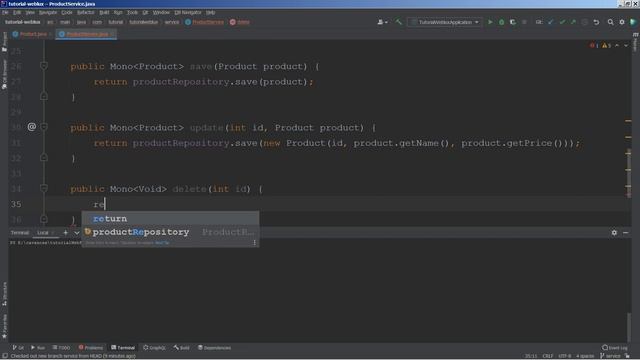Open the Code menu
The width and height of the screenshot is (640, 360).
point(67,13)
